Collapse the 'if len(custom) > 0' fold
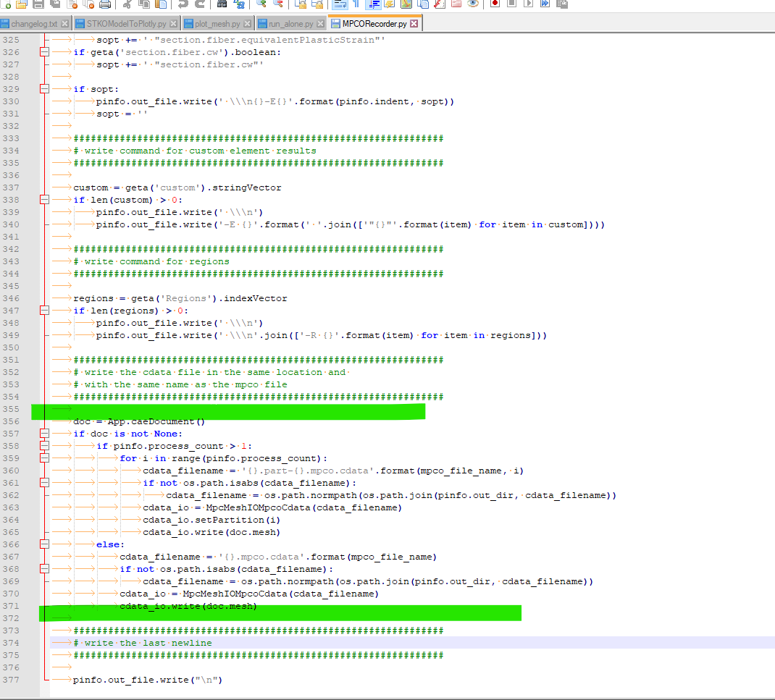Image resolution: width=775 pixels, height=700 pixels. [x=44, y=200]
